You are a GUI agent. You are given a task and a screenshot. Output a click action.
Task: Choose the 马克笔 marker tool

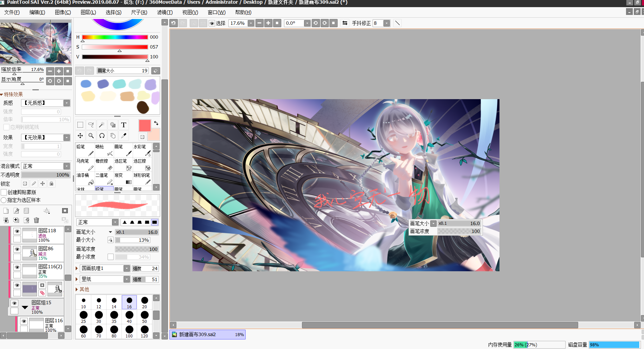click(85, 164)
